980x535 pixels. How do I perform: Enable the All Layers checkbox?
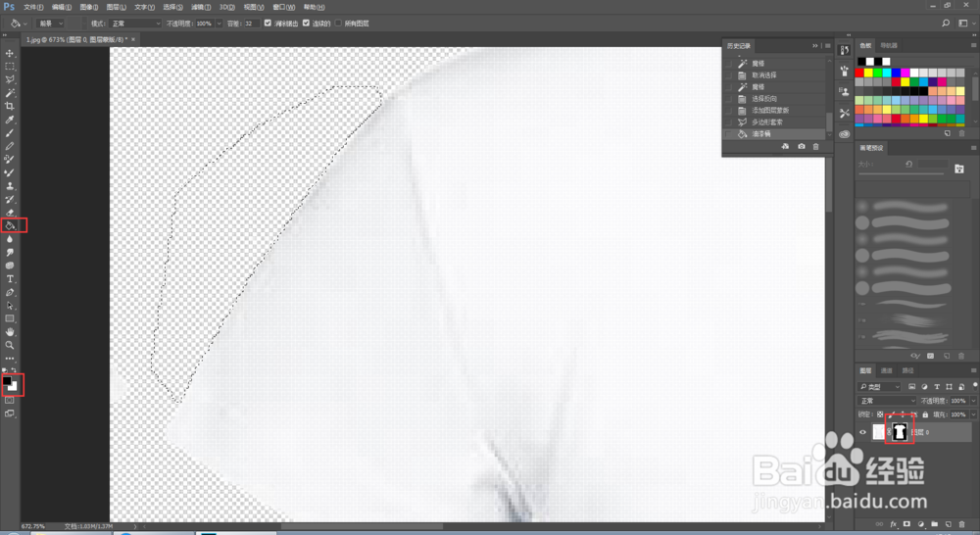tap(338, 24)
